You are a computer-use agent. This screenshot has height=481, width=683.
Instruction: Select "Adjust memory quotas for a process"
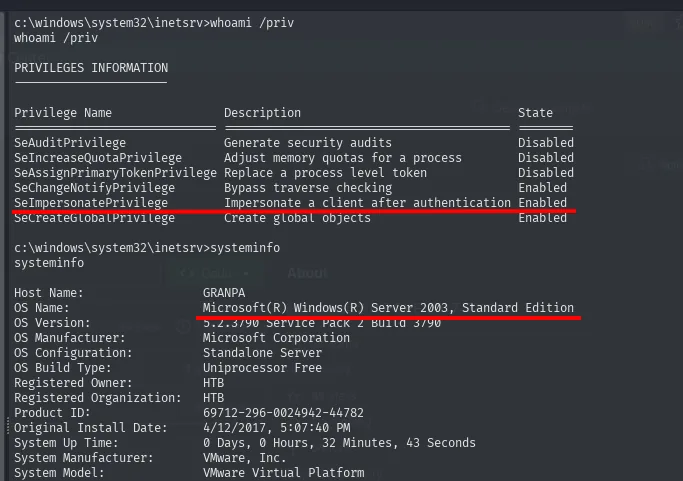[343, 158]
